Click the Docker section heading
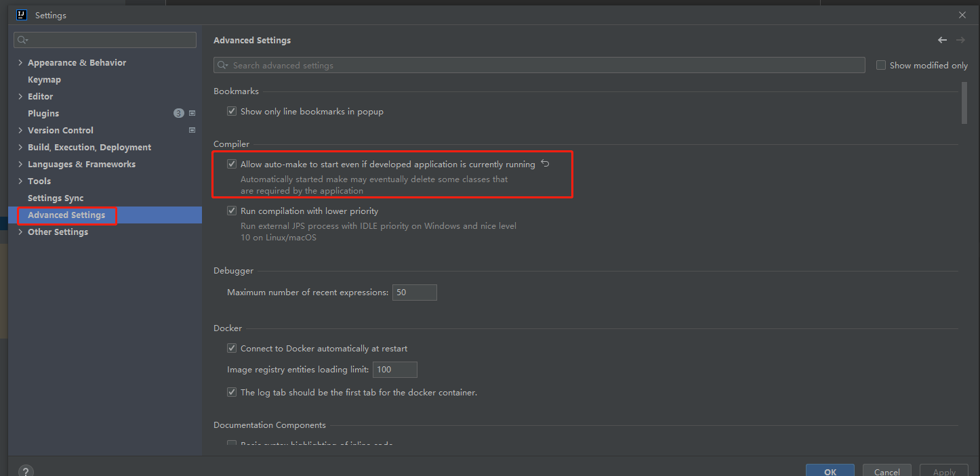Viewport: 980px width, 476px height. point(228,328)
